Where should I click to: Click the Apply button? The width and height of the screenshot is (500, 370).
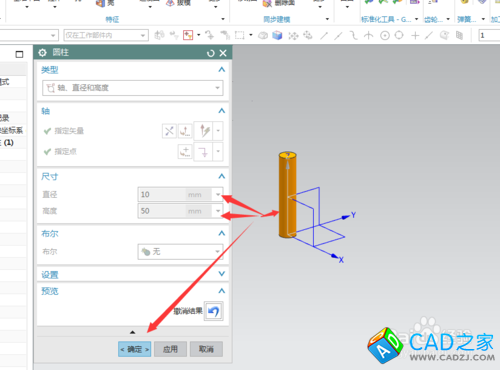click(x=170, y=349)
